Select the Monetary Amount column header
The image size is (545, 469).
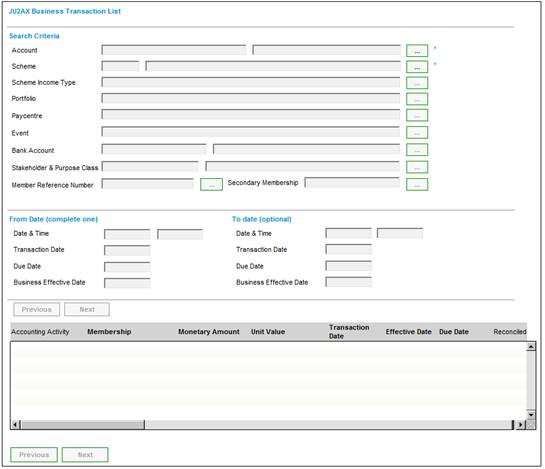pos(209,332)
